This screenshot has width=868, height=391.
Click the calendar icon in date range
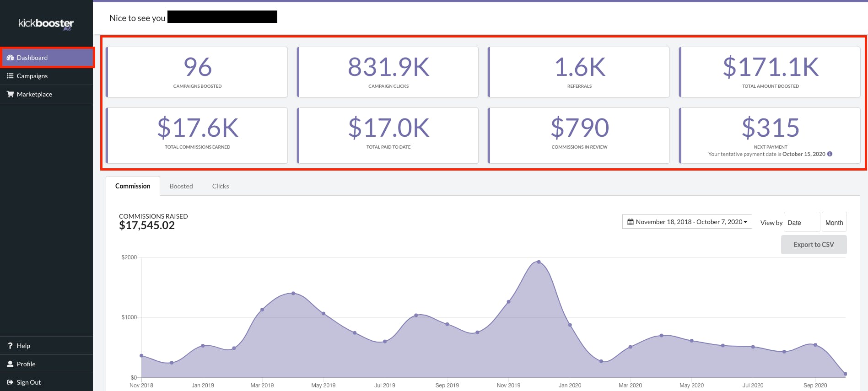(631, 222)
